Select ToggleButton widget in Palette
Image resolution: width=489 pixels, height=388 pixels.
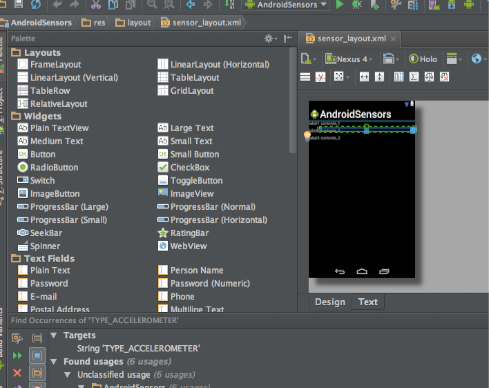(x=190, y=181)
